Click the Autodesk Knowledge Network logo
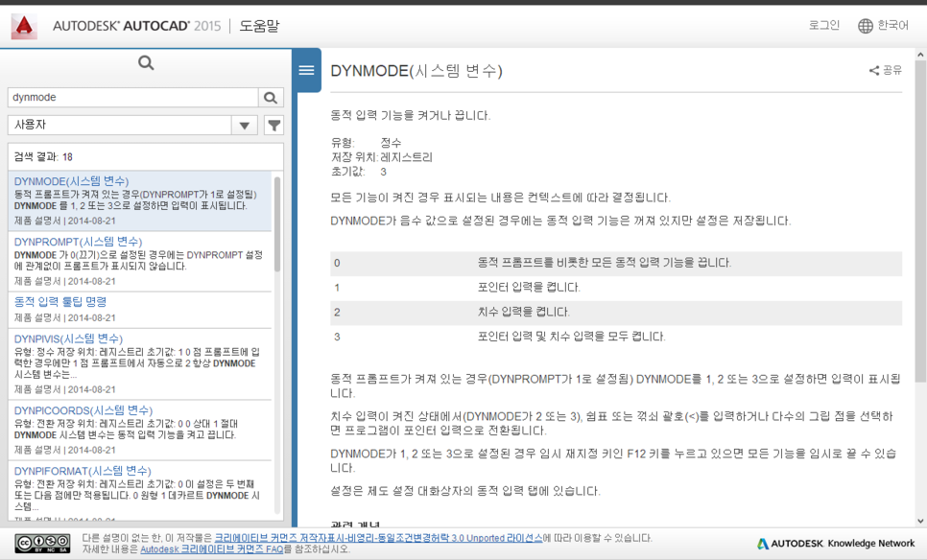Image resolution: width=927 pixels, height=560 pixels. coord(836,544)
